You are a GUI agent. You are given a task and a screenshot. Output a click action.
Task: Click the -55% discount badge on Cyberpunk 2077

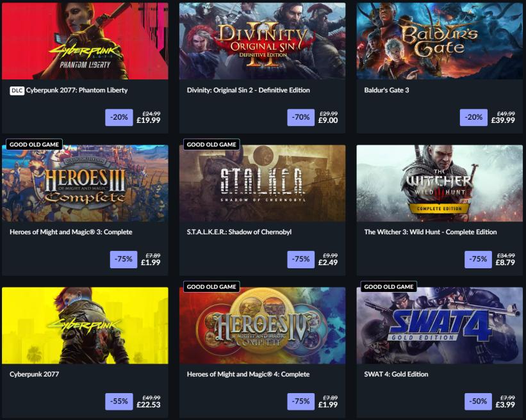[119, 401]
